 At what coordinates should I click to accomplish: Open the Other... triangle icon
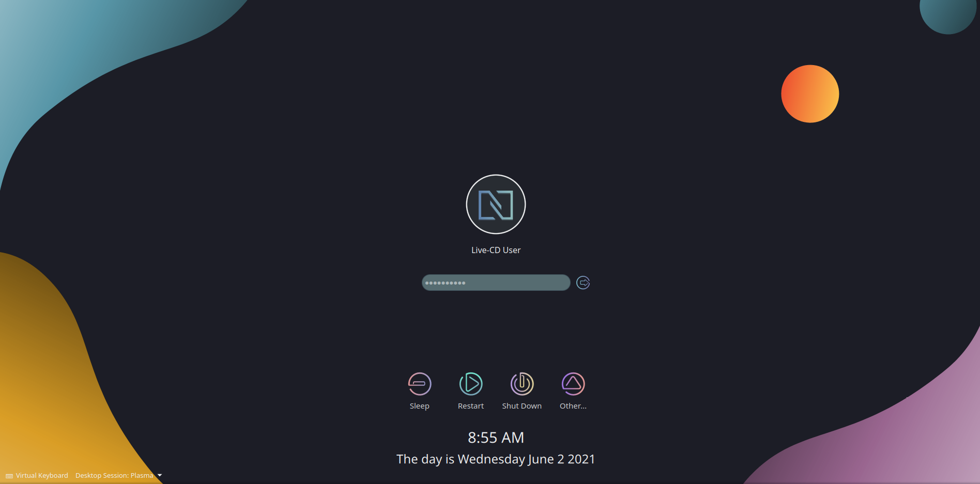tap(573, 384)
